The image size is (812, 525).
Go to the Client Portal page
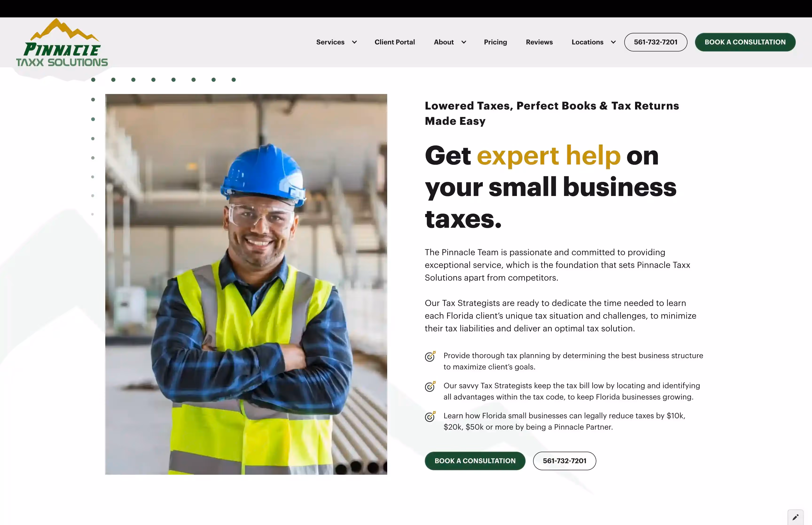394,42
